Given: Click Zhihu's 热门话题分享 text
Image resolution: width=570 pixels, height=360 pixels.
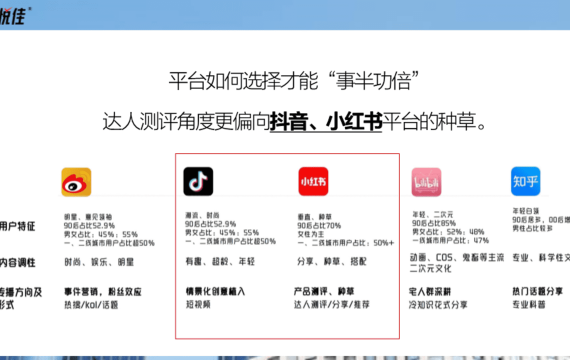Looking at the screenshot, I should click(x=538, y=291).
